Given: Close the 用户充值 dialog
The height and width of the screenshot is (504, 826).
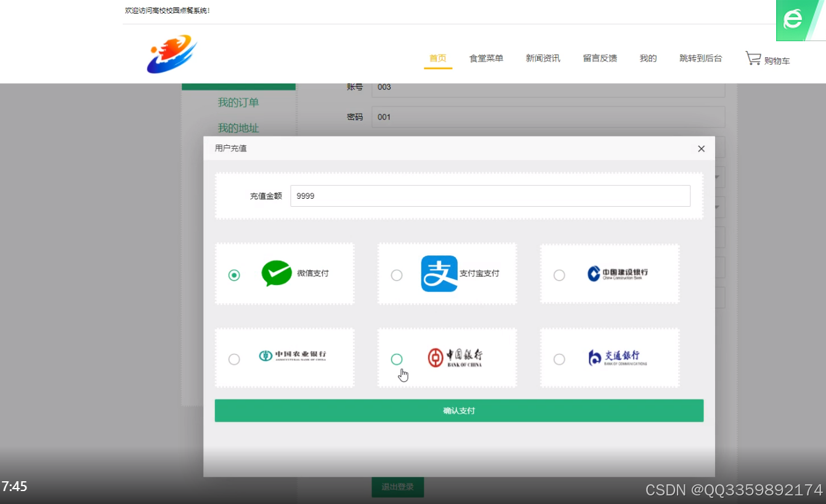Looking at the screenshot, I should pyautogui.click(x=701, y=149).
